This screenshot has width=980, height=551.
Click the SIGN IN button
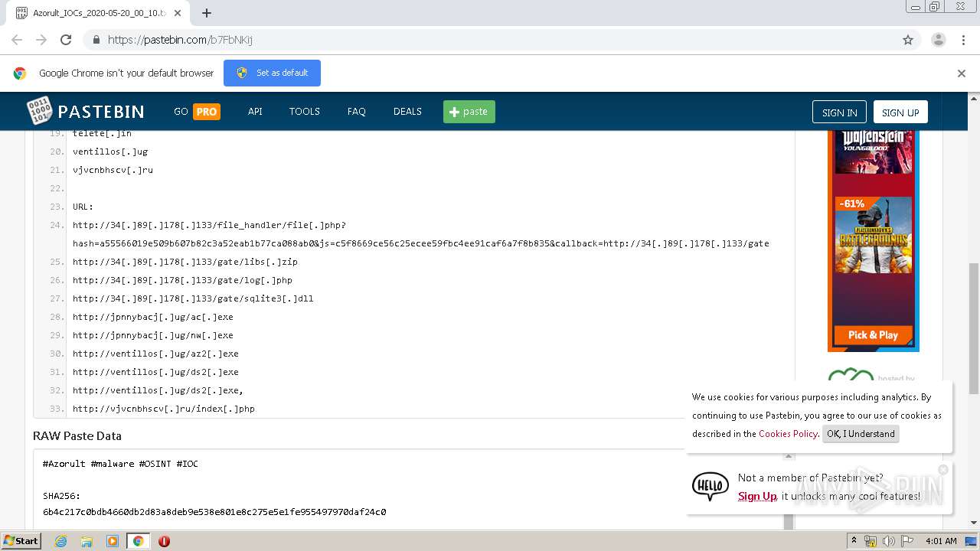click(839, 112)
